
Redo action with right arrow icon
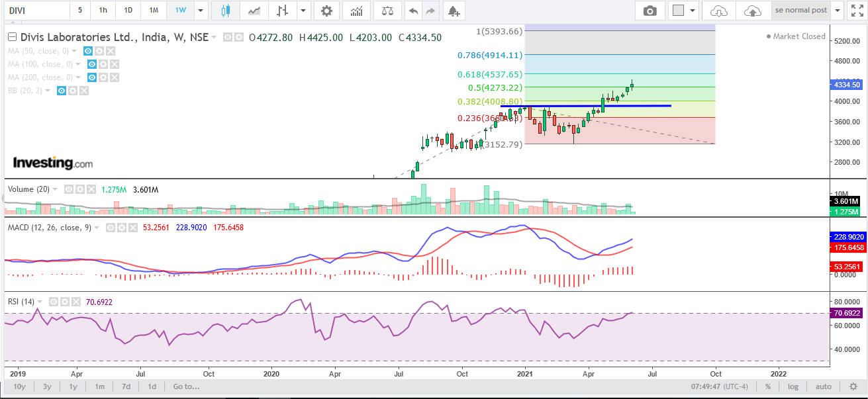point(430,11)
